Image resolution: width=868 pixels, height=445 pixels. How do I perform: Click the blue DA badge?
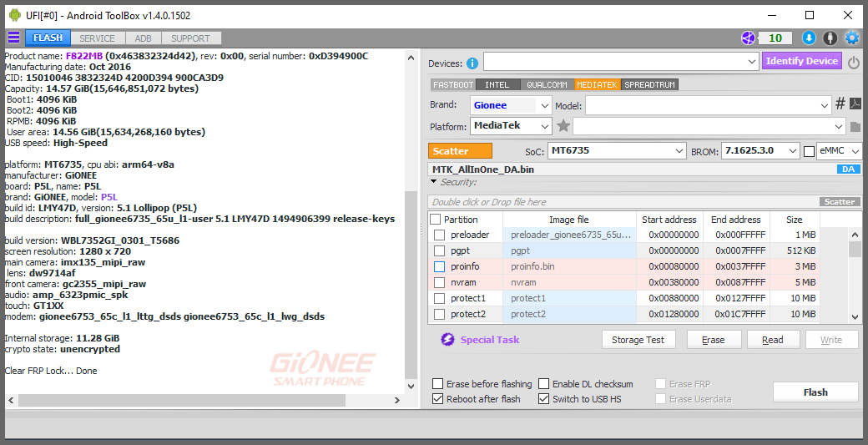point(849,169)
